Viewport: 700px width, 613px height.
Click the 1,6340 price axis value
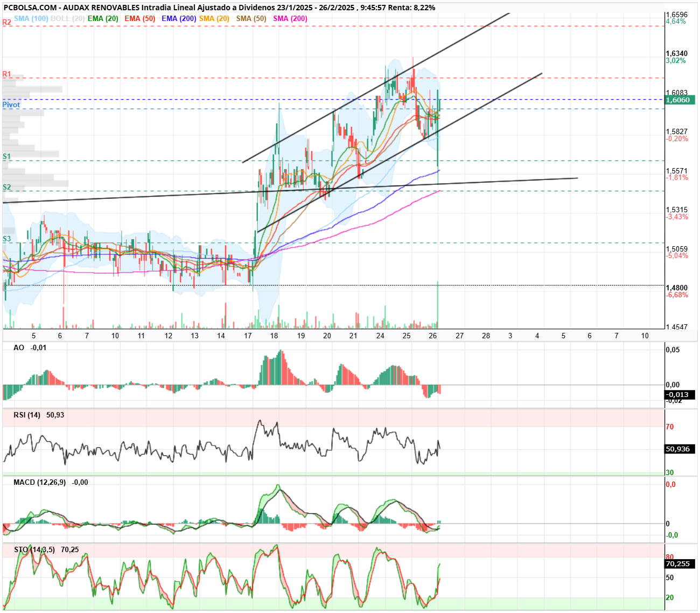pos(677,54)
